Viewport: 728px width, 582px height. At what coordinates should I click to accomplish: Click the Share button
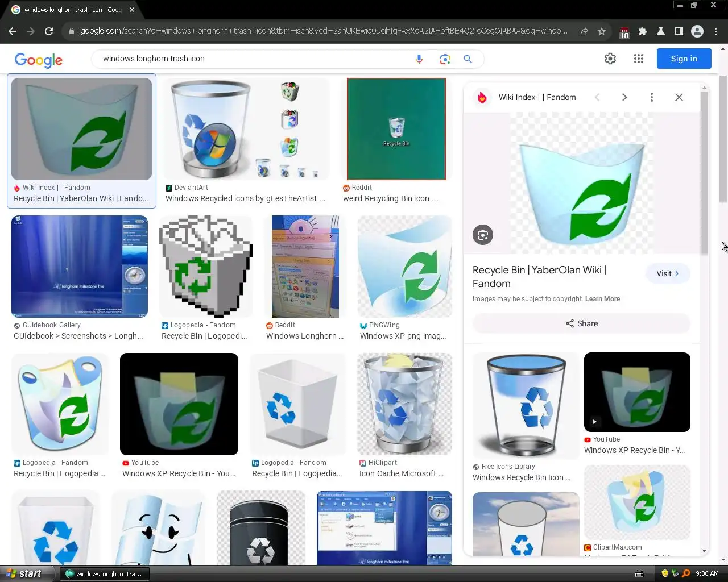581,323
